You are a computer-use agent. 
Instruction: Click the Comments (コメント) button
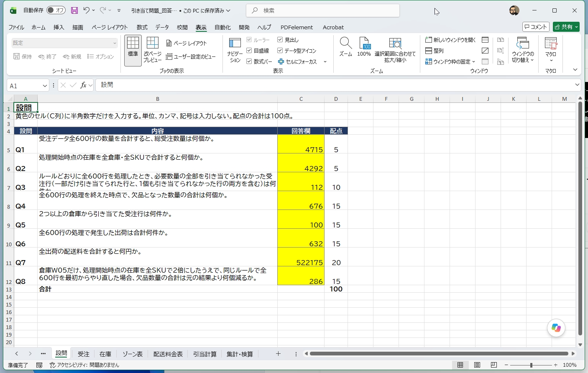(x=536, y=27)
